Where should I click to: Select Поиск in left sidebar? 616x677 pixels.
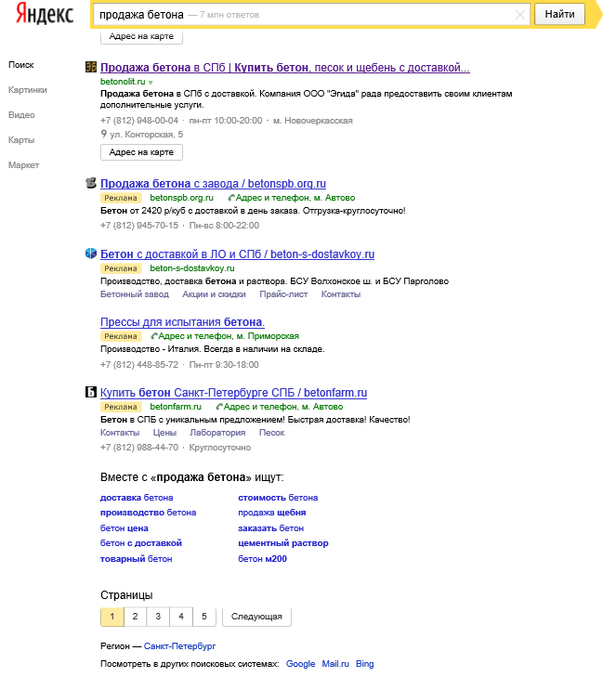pyautogui.click(x=21, y=65)
